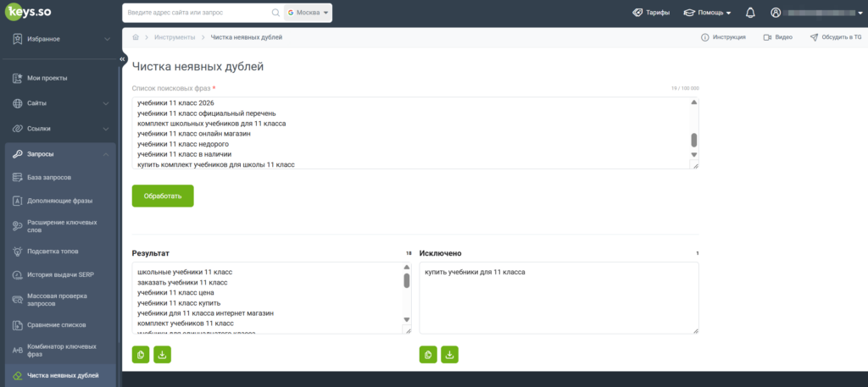Image resolution: width=868 pixels, height=387 pixels.
Task: Click the phrase list scrollbar thumb
Action: [694, 140]
